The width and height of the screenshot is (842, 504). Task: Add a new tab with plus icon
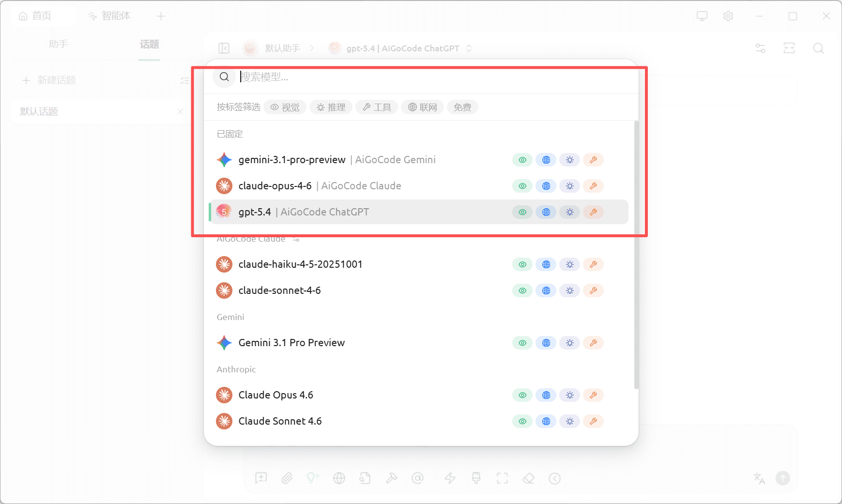tap(161, 16)
